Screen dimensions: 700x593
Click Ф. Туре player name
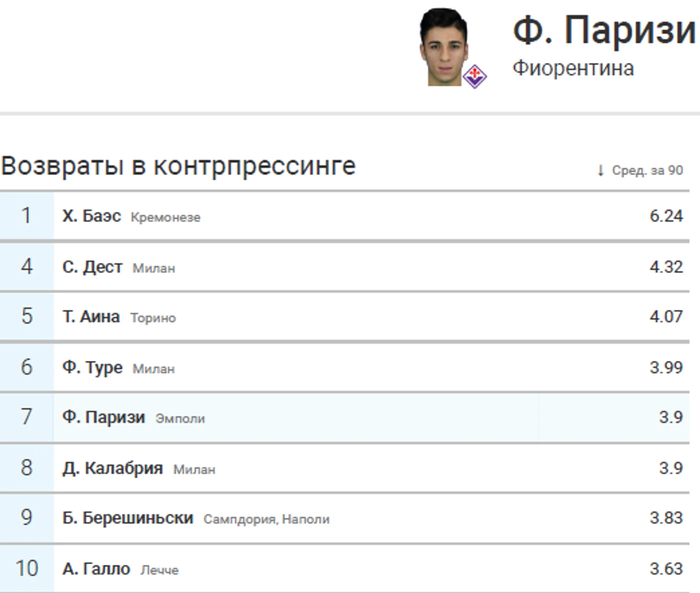tap(93, 368)
